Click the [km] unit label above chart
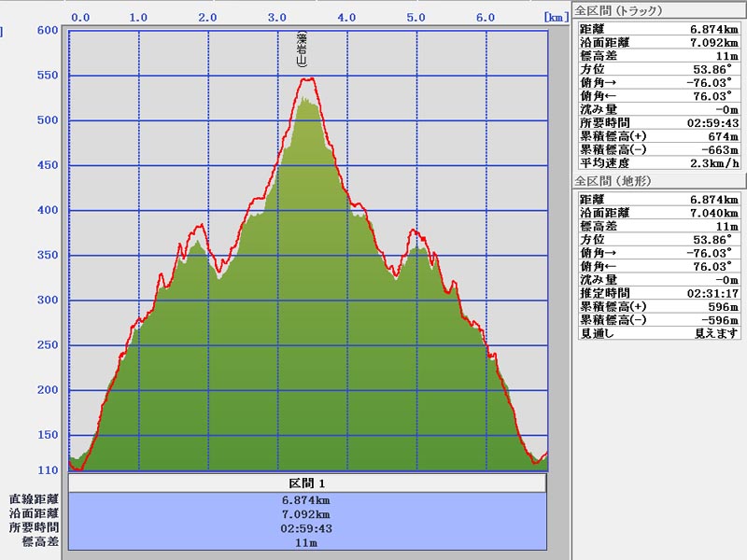747x560 pixels. (x=554, y=17)
